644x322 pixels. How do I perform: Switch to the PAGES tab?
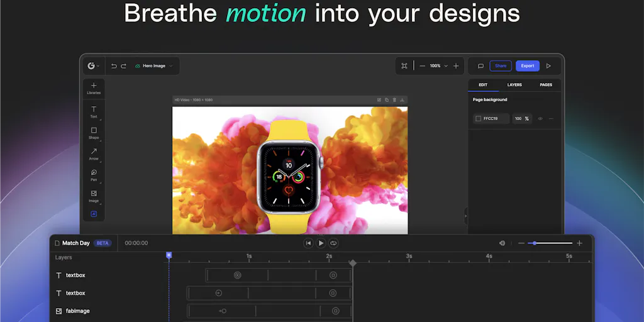[x=546, y=85]
